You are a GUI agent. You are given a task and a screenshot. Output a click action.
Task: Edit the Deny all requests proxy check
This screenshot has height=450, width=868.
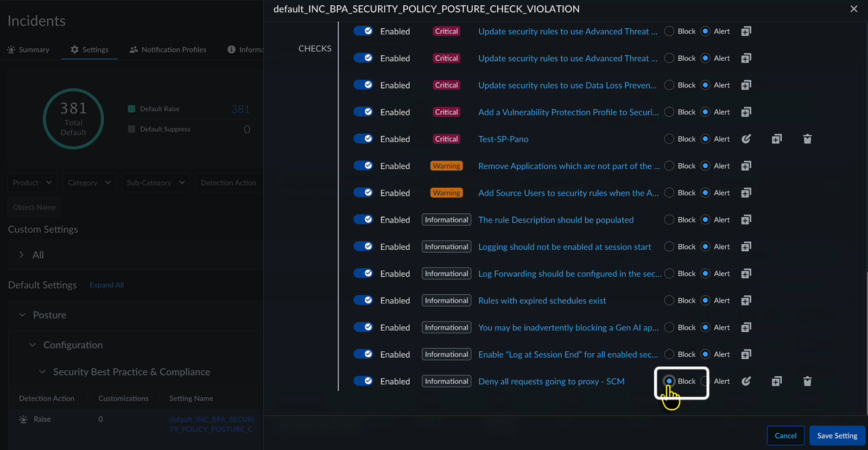pos(746,381)
